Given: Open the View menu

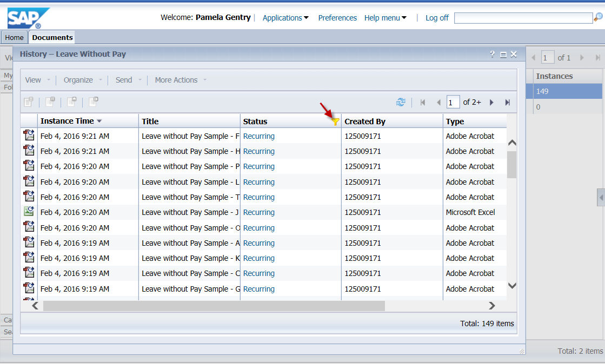Looking at the screenshot, I should point(34,79).
